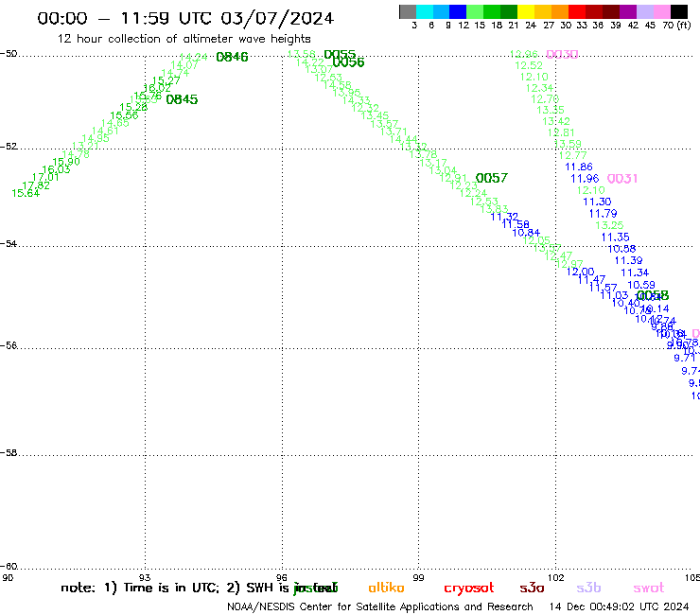The height and width of the screenshot is (615, 700).
Task: Click the swot satellite legend label
Action: point(649,588)
